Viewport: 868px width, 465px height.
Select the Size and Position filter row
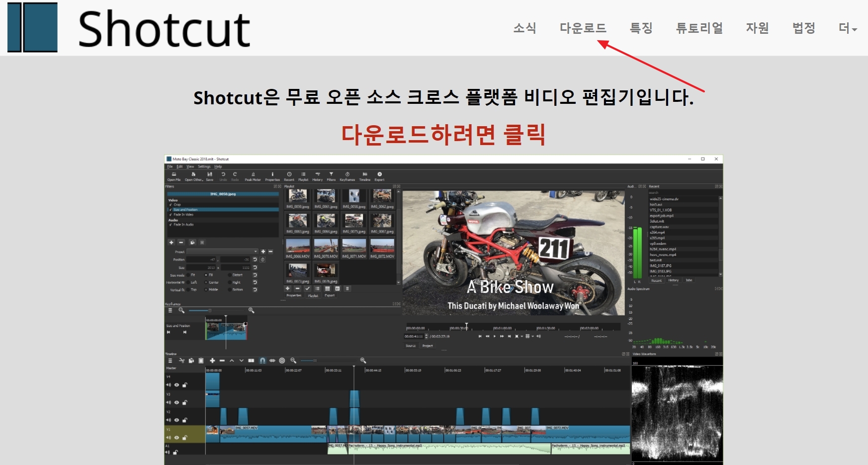(223, 210)
